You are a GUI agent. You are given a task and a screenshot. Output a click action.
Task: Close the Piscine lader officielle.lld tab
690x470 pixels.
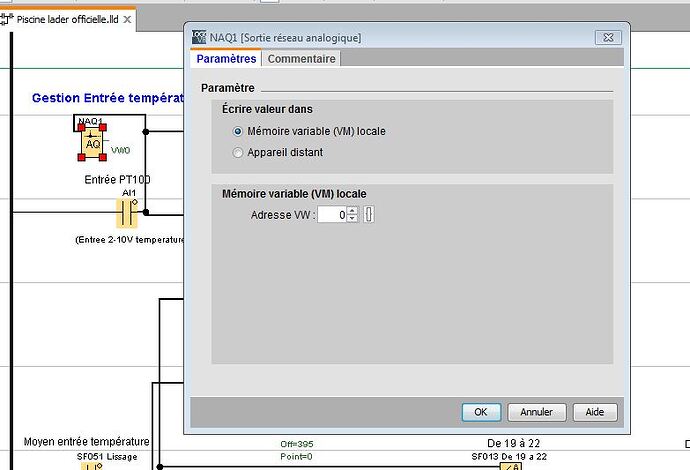[127, 19]
